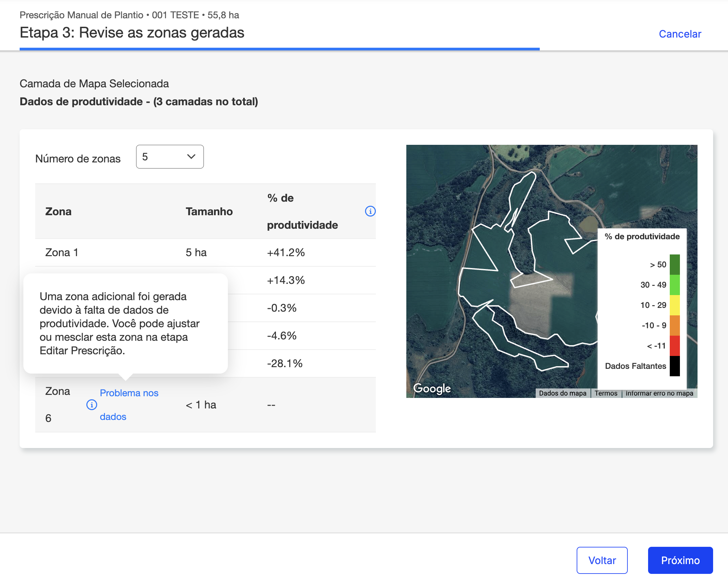Click the dropdown chevron arrow showing 5
The height and width of the screenshot is (582, 728).
(x=191, y=157)
